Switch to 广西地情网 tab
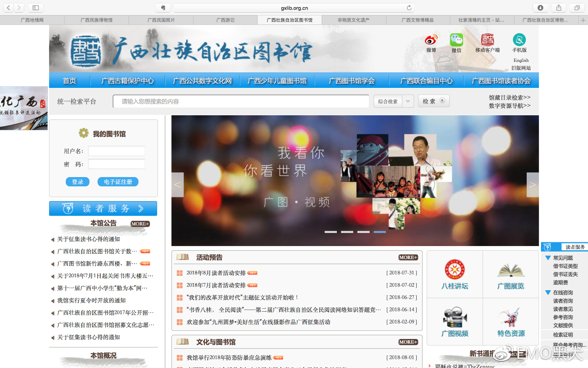Screen dimensions: 588x368 (32, 20)
